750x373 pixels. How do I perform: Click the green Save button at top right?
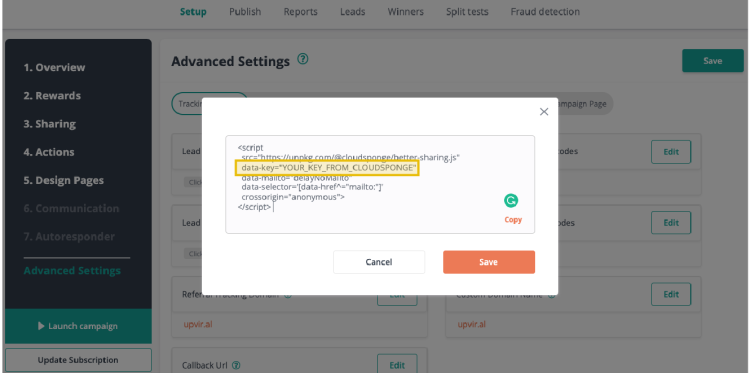pos(713,61)
